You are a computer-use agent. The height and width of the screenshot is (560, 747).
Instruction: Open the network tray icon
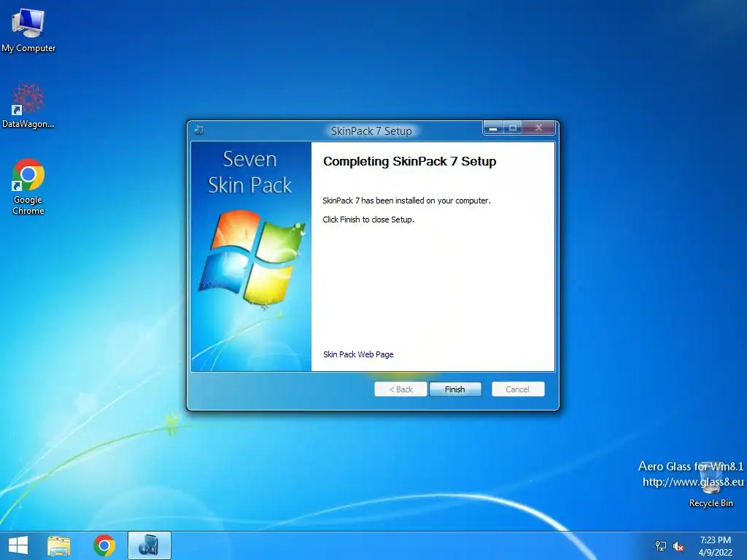661,546
